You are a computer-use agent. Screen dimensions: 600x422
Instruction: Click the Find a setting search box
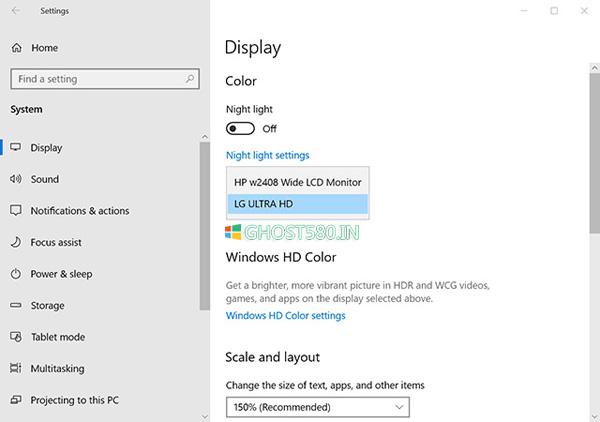pyautogui.click(x=105, y=79)
